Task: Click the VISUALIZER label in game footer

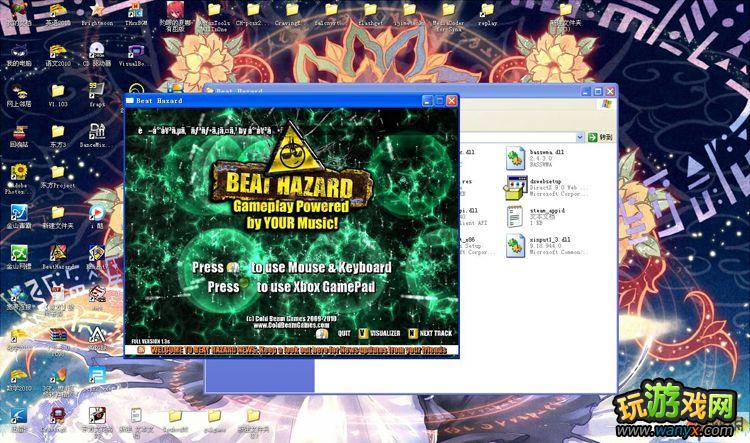Action: tap(385, 333)
